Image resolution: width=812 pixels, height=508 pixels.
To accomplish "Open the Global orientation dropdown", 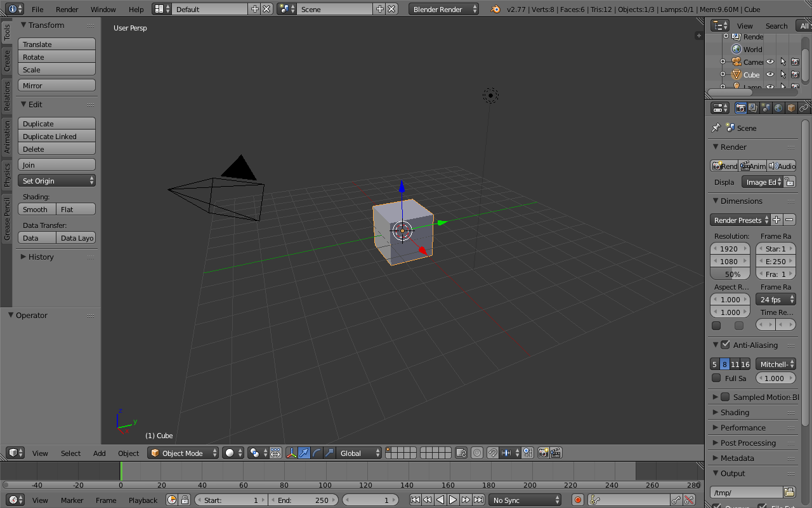I will [359, 453].
